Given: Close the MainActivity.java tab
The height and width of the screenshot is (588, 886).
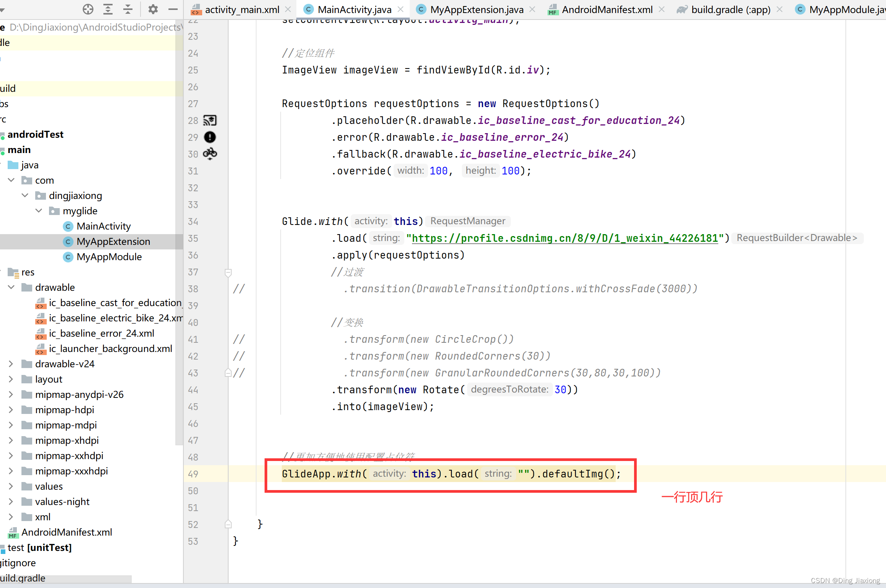Looking at the screenshot, I should (x=400, y=10).
